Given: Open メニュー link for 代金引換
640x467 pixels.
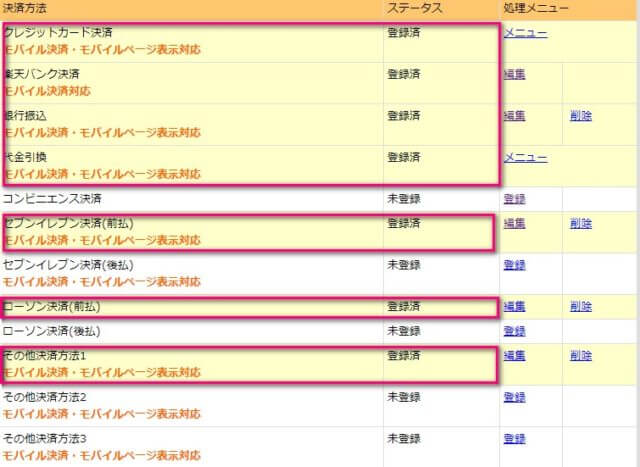Looking at the screenshot, I should pyautogui.click(x=525, y=158).
